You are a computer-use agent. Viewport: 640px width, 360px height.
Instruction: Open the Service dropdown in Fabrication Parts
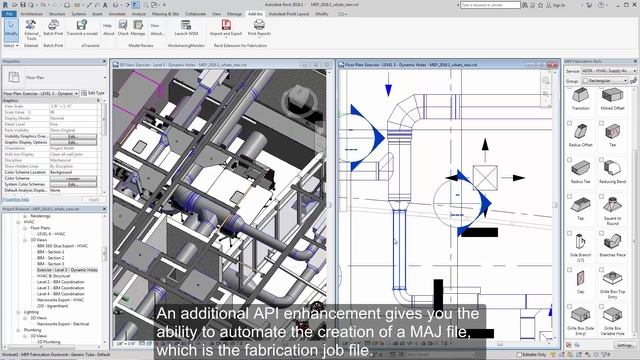(609, 71)
